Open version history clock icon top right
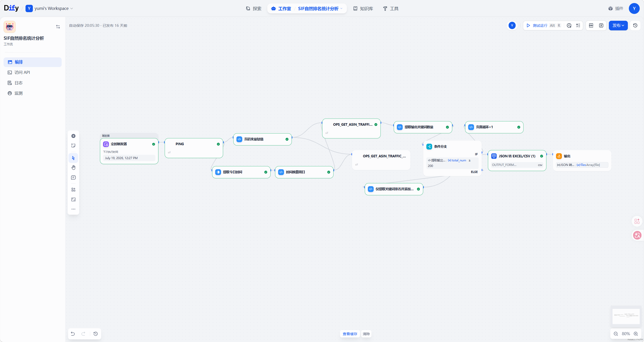 [x=635, y=26]
